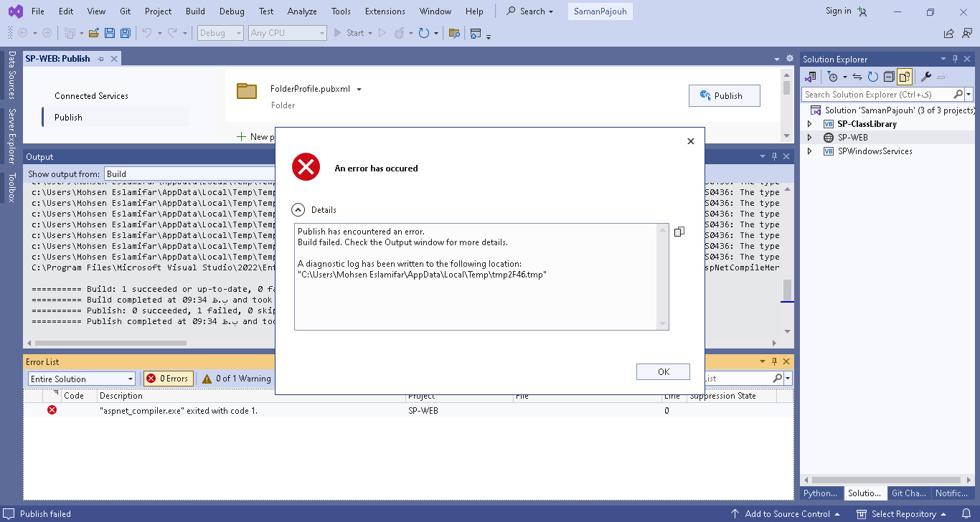Switch to the Git Changes tab

(909, 493)
